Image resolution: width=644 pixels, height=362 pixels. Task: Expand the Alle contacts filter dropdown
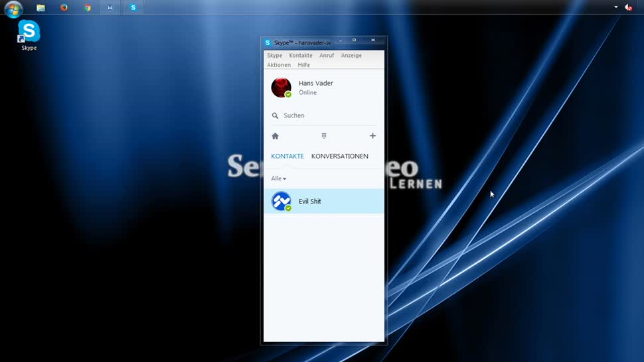point(278,178)
